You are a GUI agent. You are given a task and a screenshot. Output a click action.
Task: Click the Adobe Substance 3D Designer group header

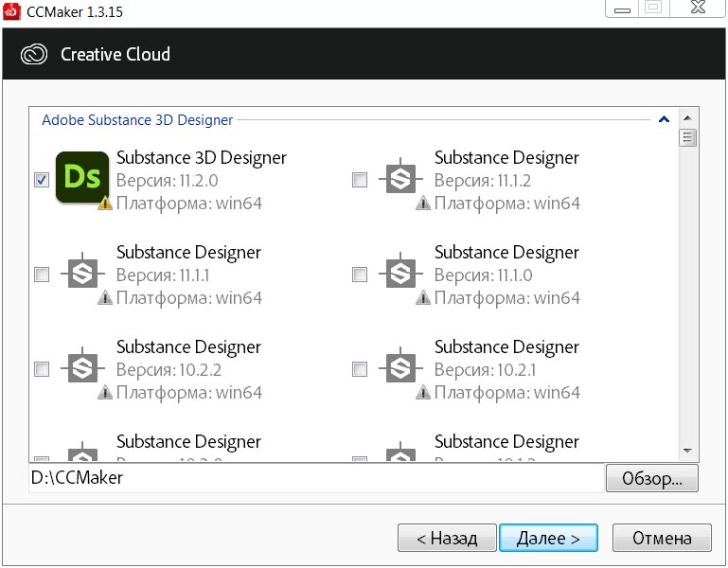tap(137, 120)
